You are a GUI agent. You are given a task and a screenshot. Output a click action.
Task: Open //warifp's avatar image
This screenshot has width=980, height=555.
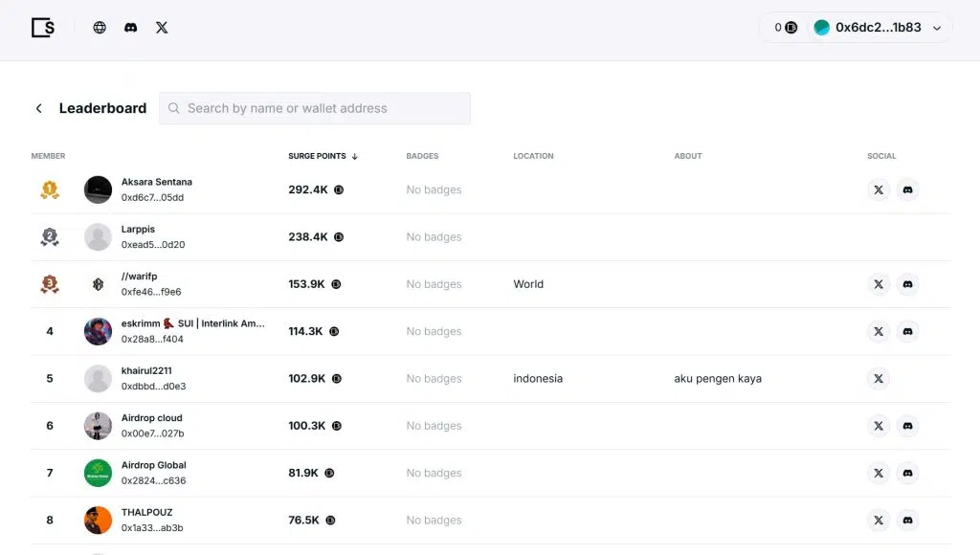pos(99,284)
